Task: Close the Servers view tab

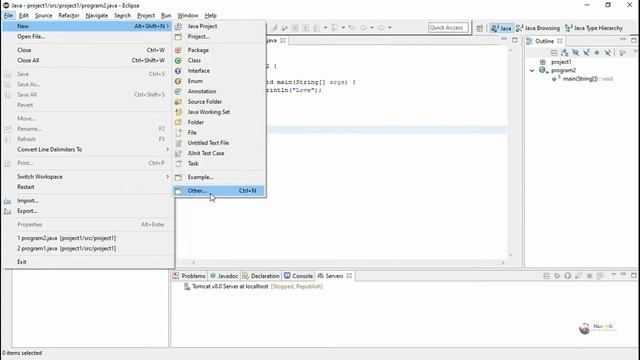Action: click(349, 276)
